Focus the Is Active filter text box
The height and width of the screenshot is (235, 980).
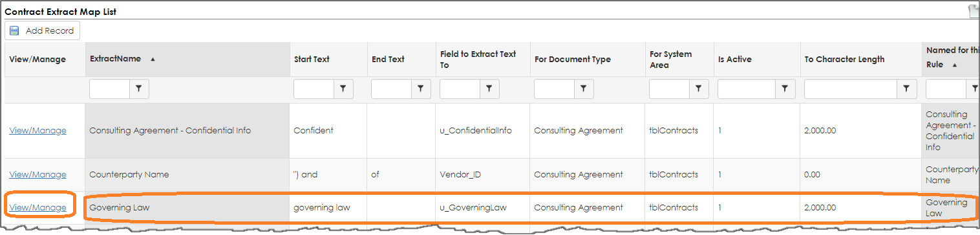pos(747,89)
